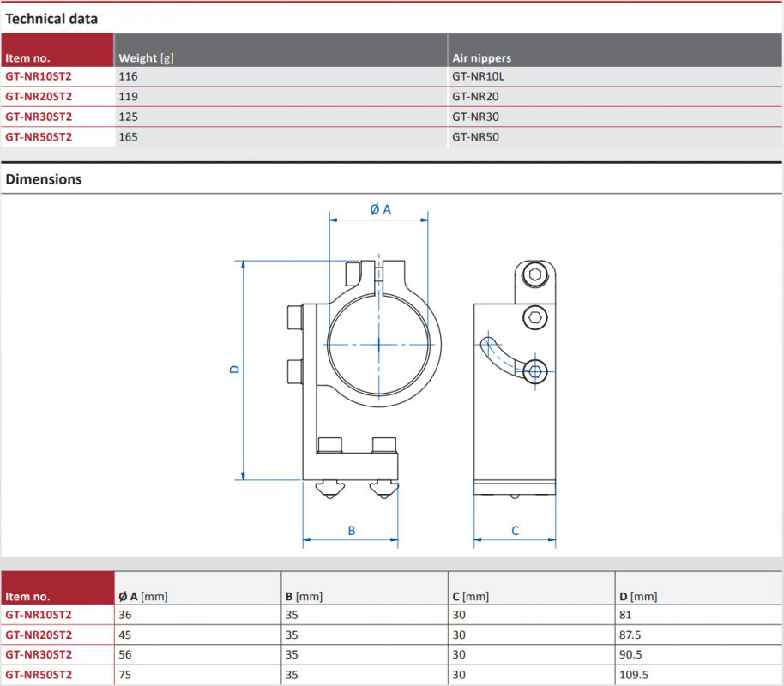Click the weight value 125
Viewport: 784px width, 686px height.
coord(128,117)
